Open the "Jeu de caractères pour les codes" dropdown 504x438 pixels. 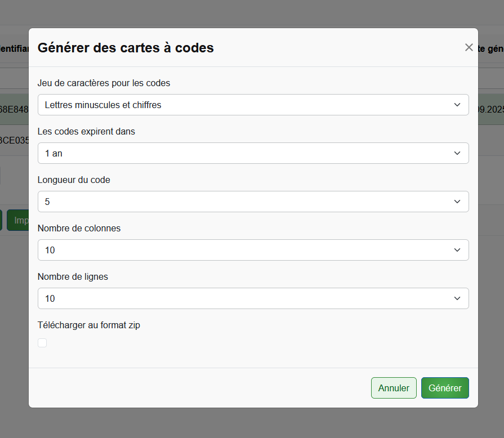pos(253,105)
